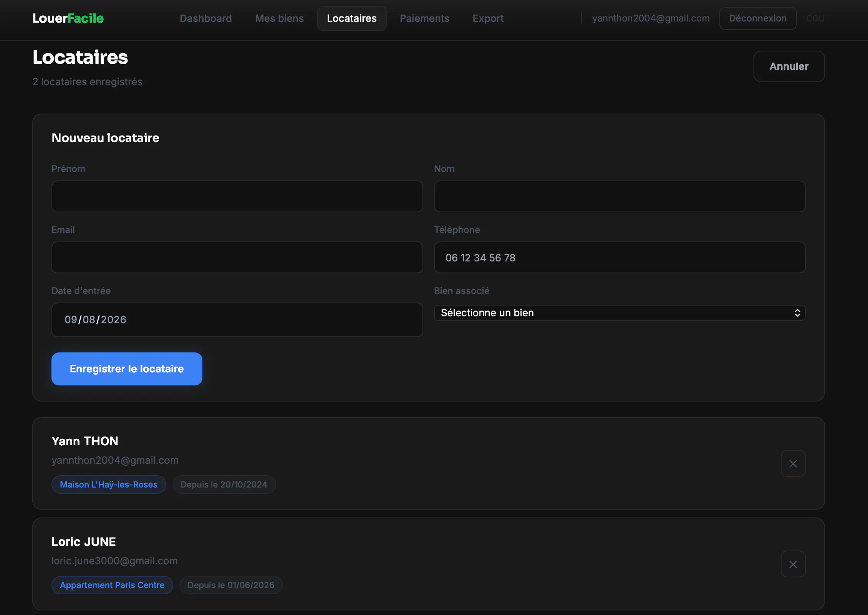
Task: Switch to Paiements tab
Action: [x=424, y=18]
